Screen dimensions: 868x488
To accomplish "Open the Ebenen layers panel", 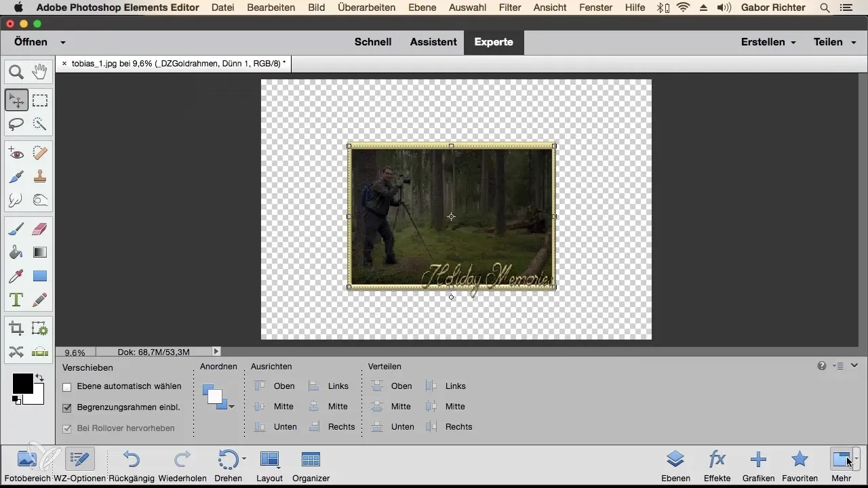I will [x=675, y=465].
